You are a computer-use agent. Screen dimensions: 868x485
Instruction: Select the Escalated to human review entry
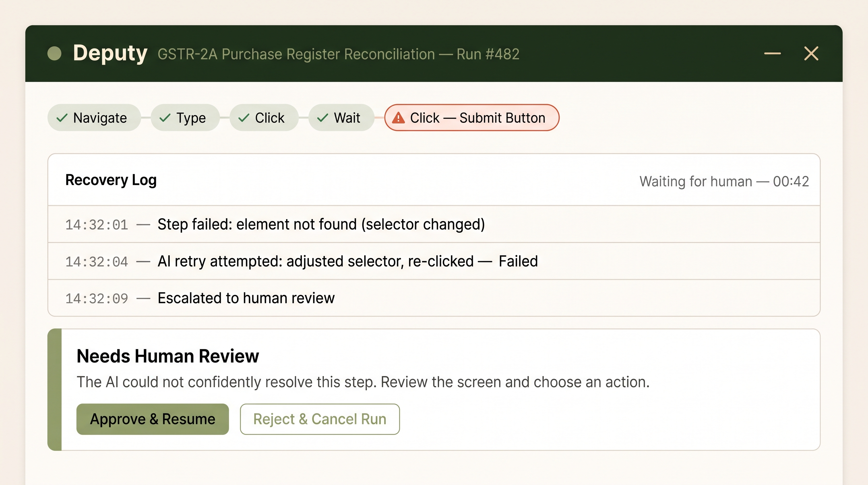pos(434,298)
